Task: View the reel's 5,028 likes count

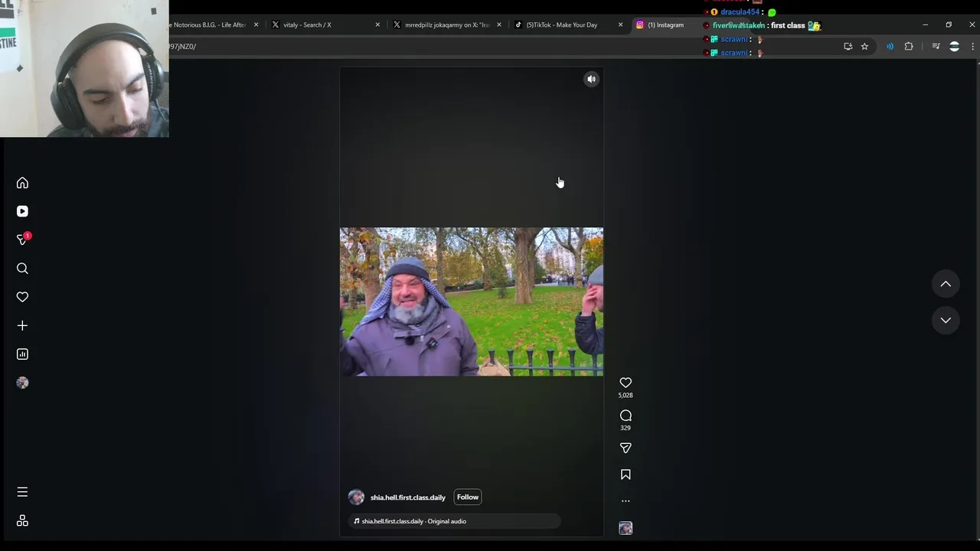Action: point(626,396)
